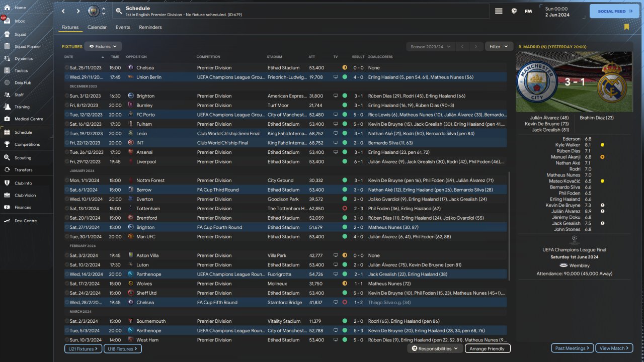Open the Filter dropdown
Image resolution: width=644 pixels, height=362 pixels.
(499, 47)
